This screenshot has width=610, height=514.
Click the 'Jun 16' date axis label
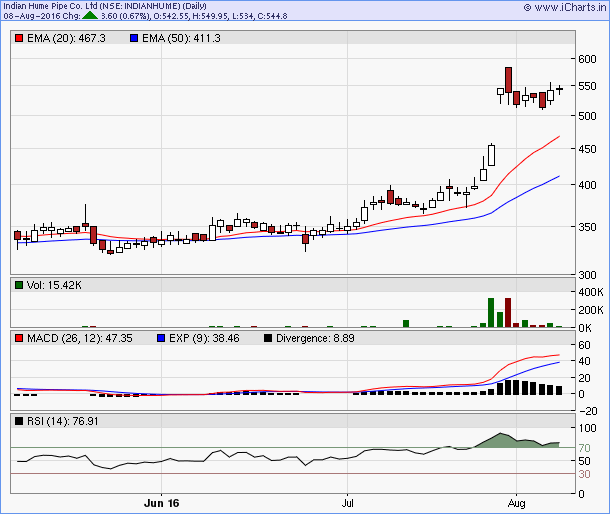[x=161, y=503]
